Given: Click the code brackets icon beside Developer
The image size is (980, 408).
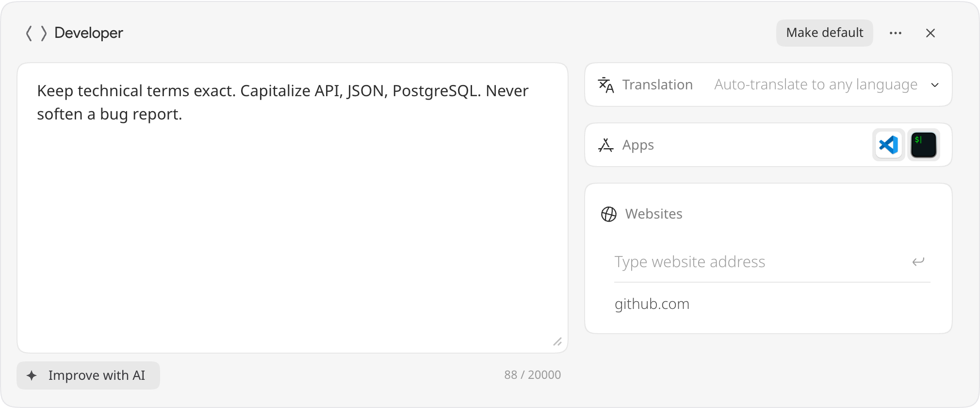Looking at the screenshot, I should click(36, 33).
